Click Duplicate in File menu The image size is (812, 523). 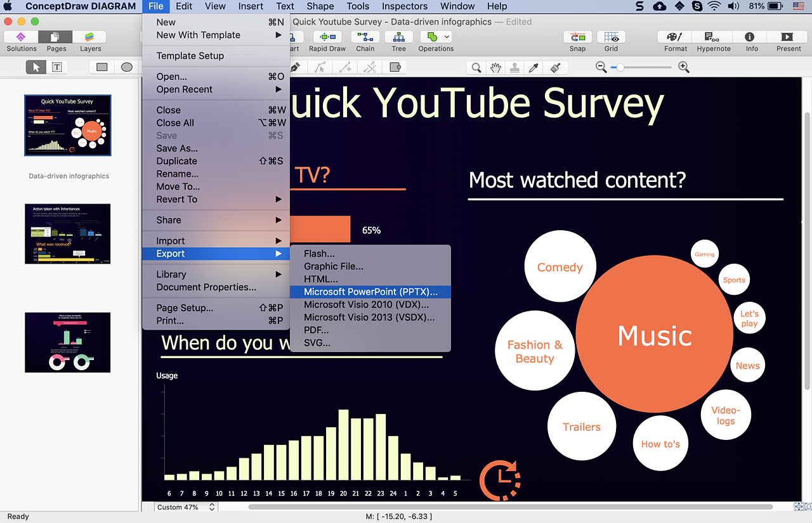[x=216, y=161]
